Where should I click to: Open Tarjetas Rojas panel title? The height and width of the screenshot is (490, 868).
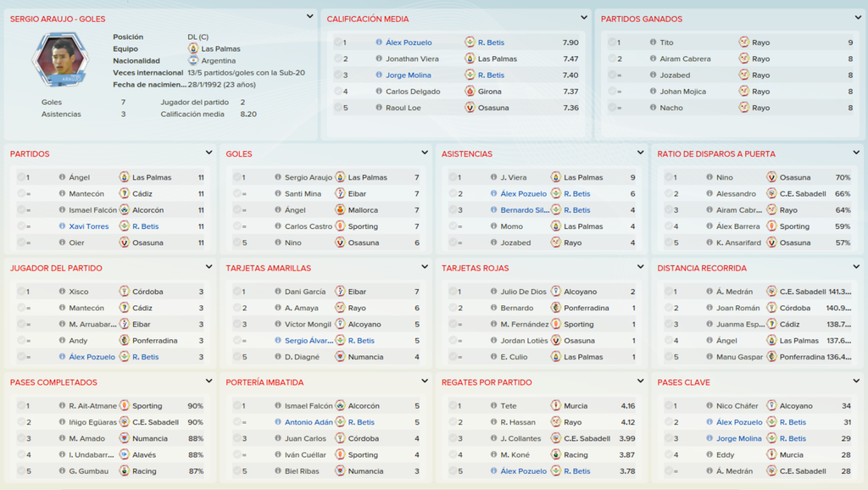click(475, 268)
